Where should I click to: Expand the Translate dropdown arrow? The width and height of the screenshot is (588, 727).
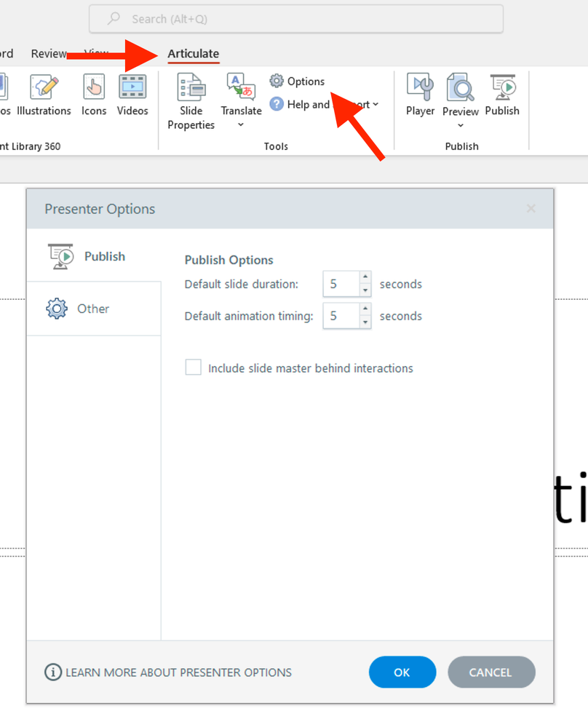coord(241,124)
